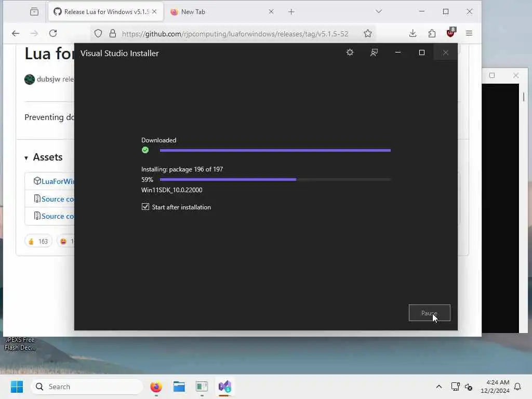Viewport: 532px width, 399px height.
Task: Click the third taskbar app icon
Action: pos(202,387)
